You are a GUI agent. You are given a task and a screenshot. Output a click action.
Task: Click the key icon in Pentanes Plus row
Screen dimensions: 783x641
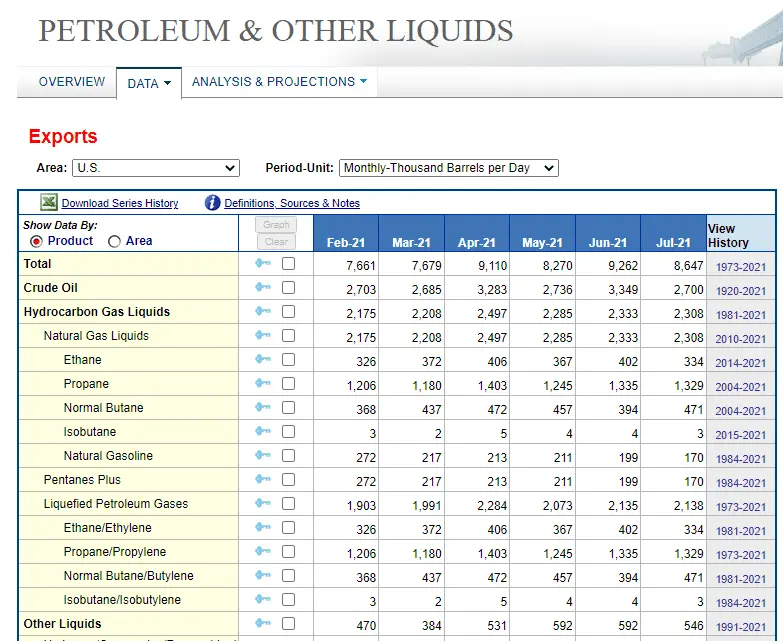pos(263,479)
